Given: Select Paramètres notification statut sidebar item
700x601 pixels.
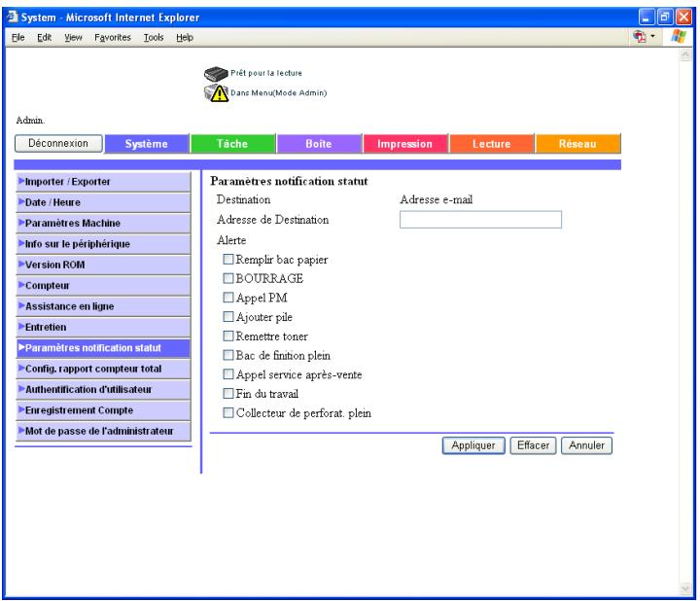Looking at the screenshot, I should (103, 348).
